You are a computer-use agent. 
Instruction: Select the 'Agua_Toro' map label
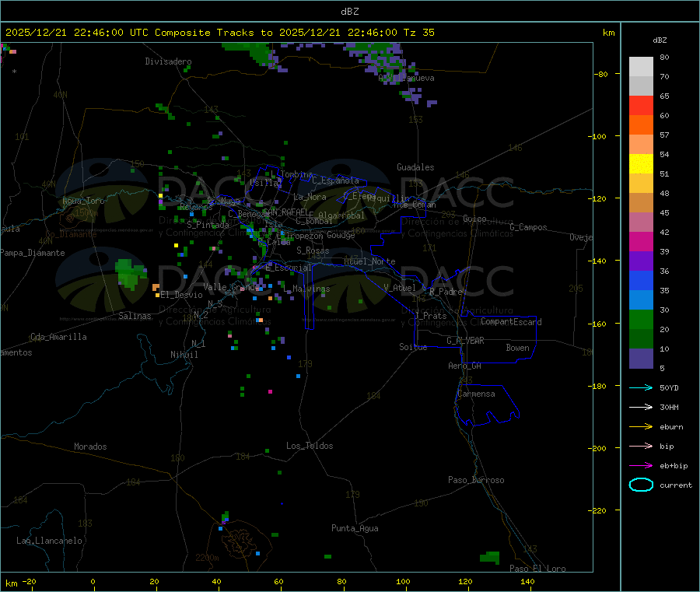[83, 201]
